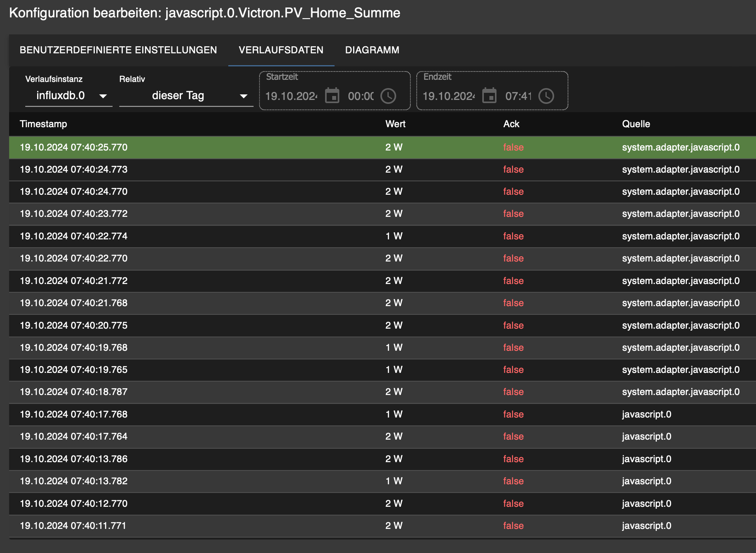This screenshot has width=756, height=553.
Task: Open the Startzeit calendar date picker
Action: [332, 96]
